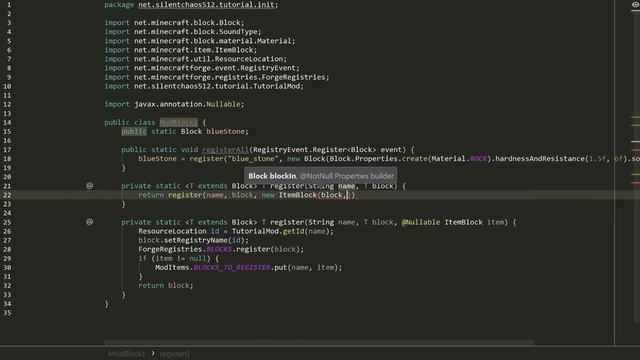The width and height of the screenshot is (640, 360).
Task: Click the registerAll method name
Action: (x=225, y=149)
